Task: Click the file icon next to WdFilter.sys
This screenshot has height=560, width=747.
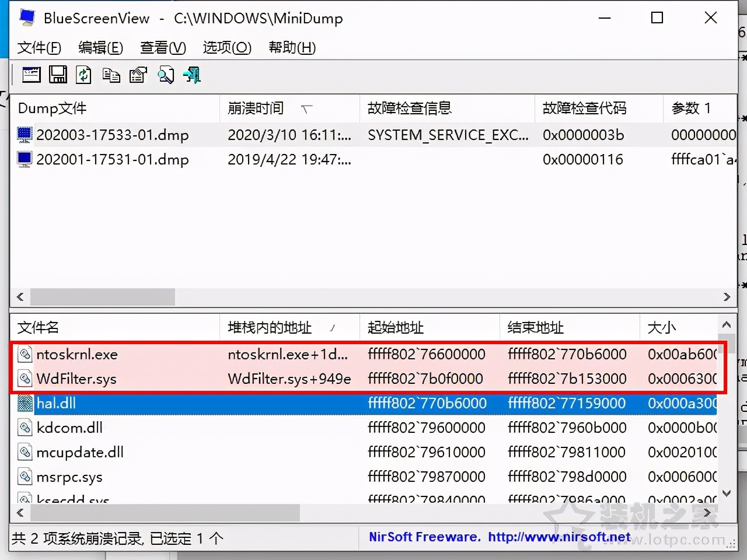Action: pyautogui.click(x=25, y=379)
